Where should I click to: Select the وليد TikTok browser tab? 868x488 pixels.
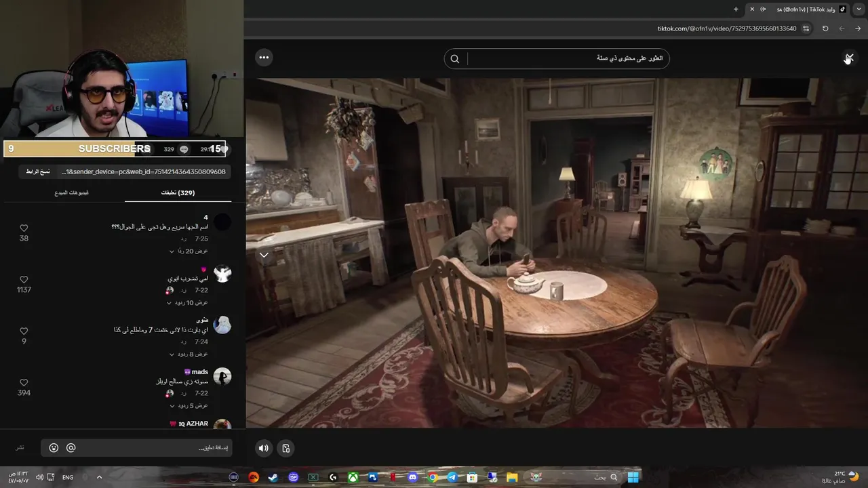click(x=799, y=9)
